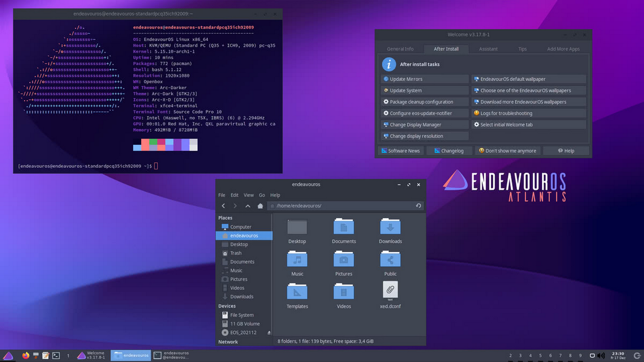The height and width of the screenshot is (362, 644).
Task: Switch to the After Install tab
Action: 446,49
